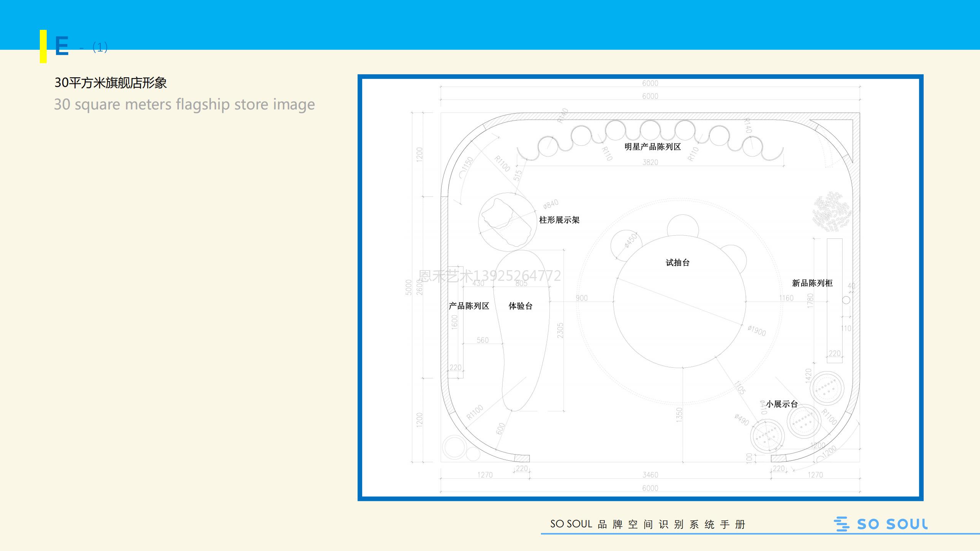Select the title "30平方米旗舰店形象"
The width and height of the screenshot is (980, 551).
point(110,82)
